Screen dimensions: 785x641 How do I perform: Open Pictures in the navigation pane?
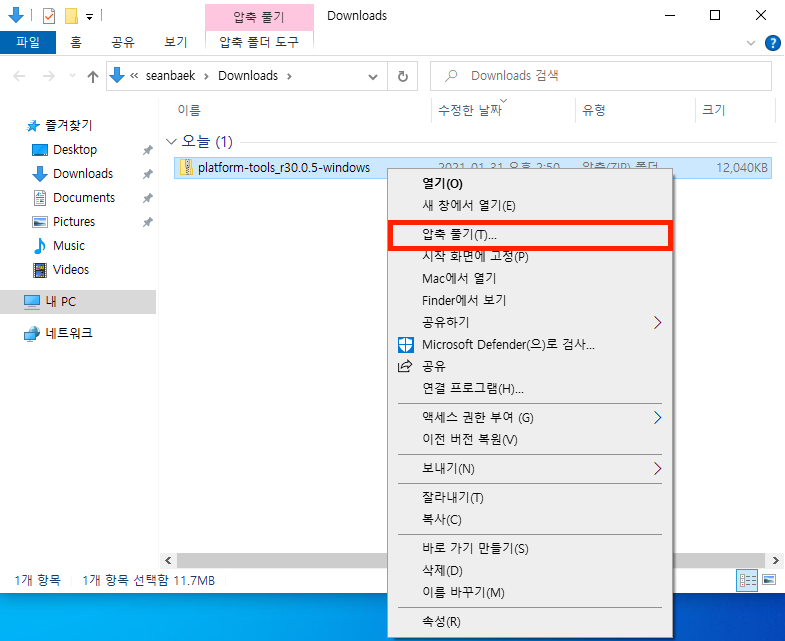pyautogui.click(x=74, y=222)
